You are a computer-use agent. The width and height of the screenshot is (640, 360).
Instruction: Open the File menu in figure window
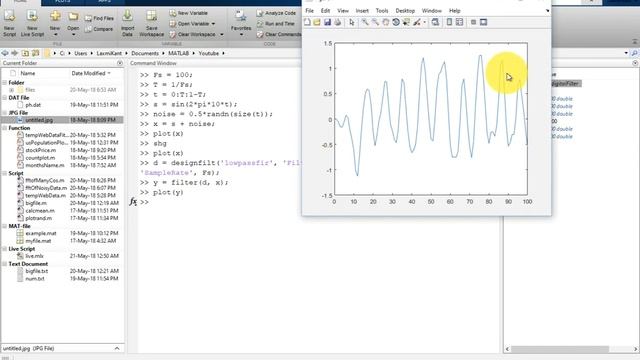point(309,11)
